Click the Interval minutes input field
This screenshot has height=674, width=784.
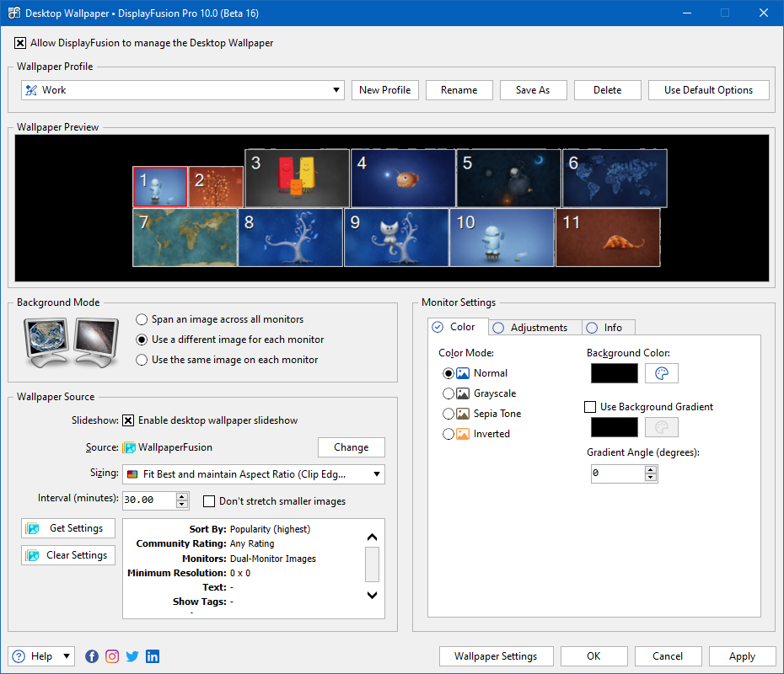(x=149, y=500)
